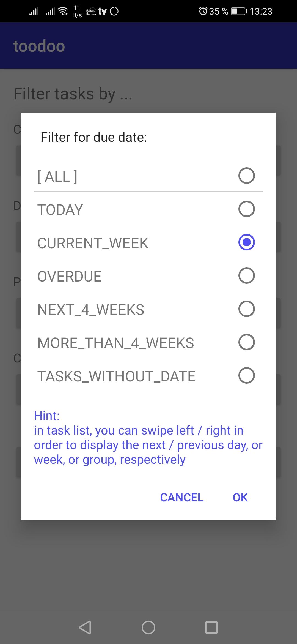The width and height of the screenshot is (297, 644).
Task: Select the [ ALL ] radio button
Action: pos(246,176)
